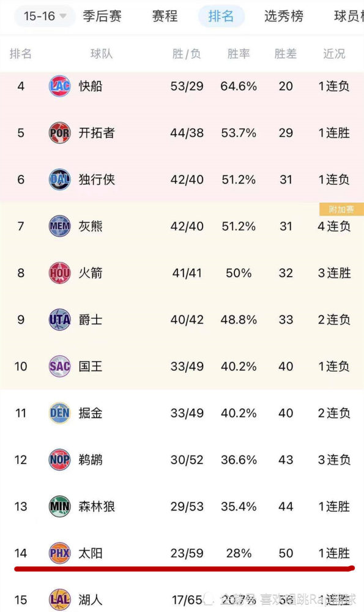Viewport: 364px width, 612px height.
Task: Open the 太阳 team name link
Action: click(x=91, y=553)
